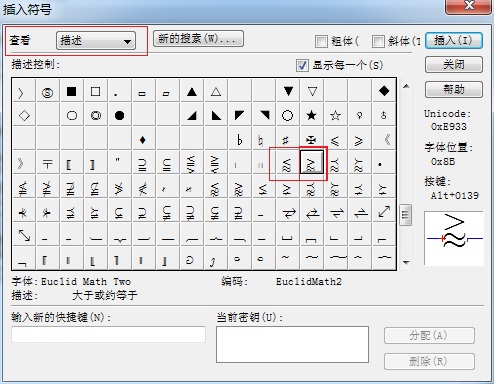Select the circled S symbol
This screenshot has height=384, width=494.
coord(47,92)
